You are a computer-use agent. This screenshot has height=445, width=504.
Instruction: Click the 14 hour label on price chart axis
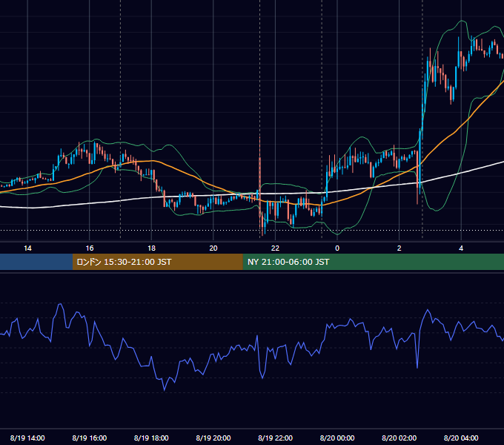click(27, 248)
